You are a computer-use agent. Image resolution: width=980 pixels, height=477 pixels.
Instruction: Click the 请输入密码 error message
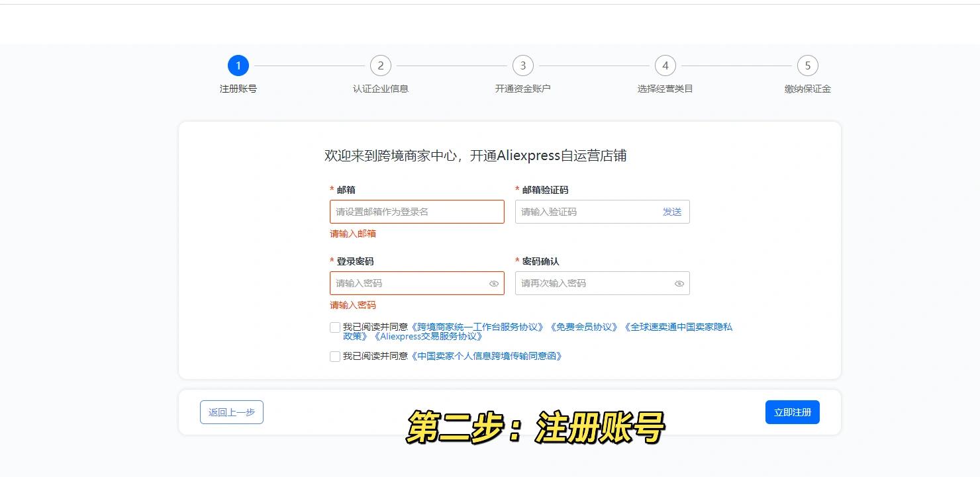click(353, 305)
